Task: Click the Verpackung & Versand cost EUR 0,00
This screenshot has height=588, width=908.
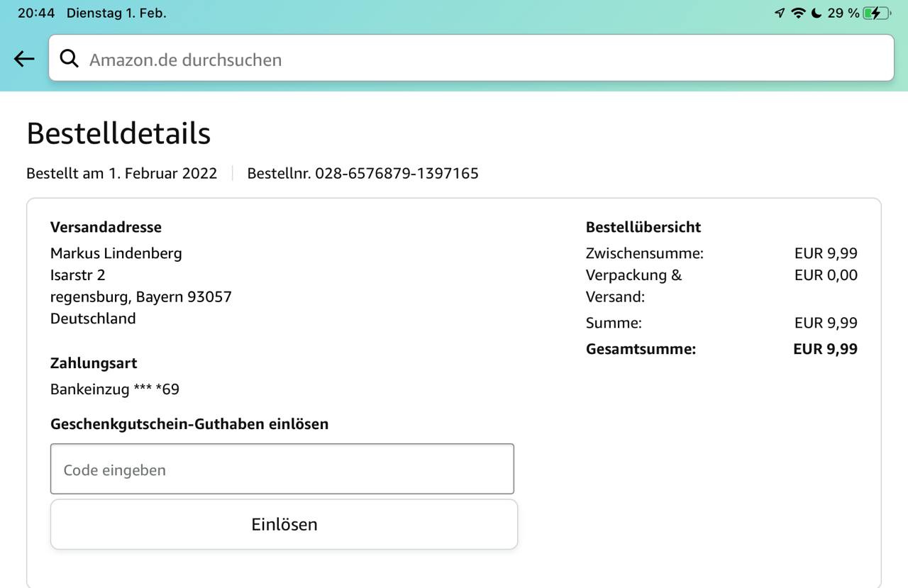Action: [x=826, y=275]
